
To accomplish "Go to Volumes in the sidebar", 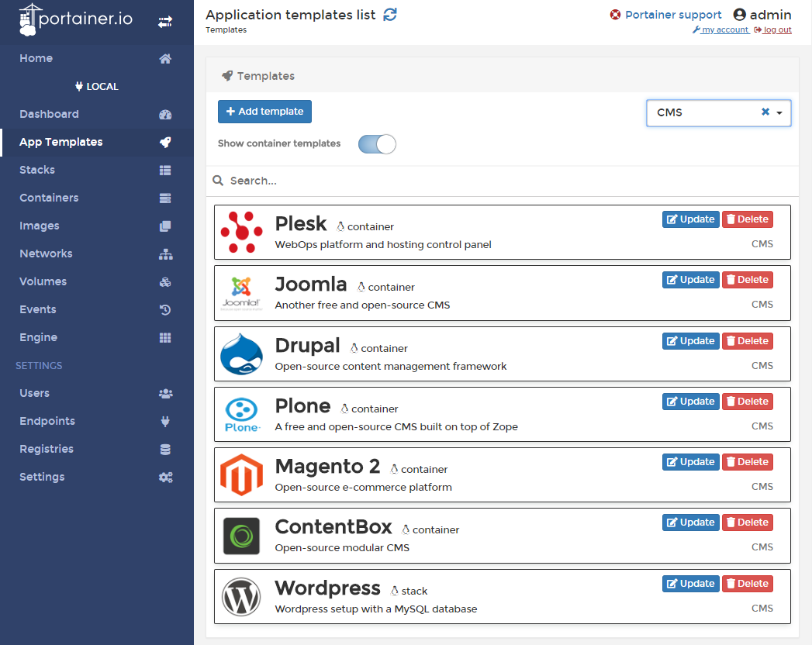I will [43, 281].
